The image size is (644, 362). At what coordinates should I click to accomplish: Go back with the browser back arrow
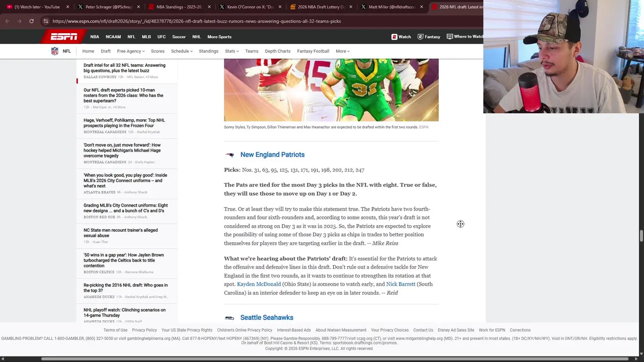(7, 21)
